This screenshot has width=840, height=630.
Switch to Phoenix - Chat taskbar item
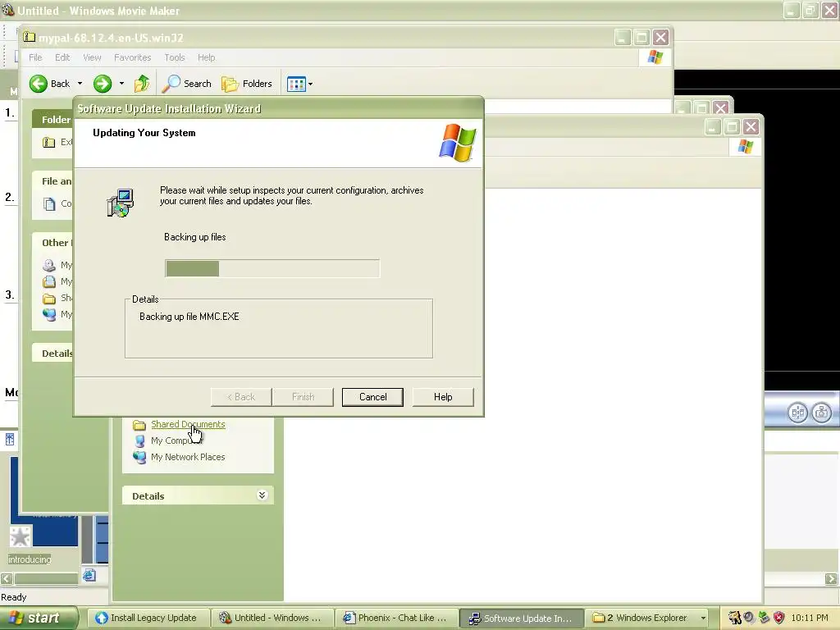[396, 618]
